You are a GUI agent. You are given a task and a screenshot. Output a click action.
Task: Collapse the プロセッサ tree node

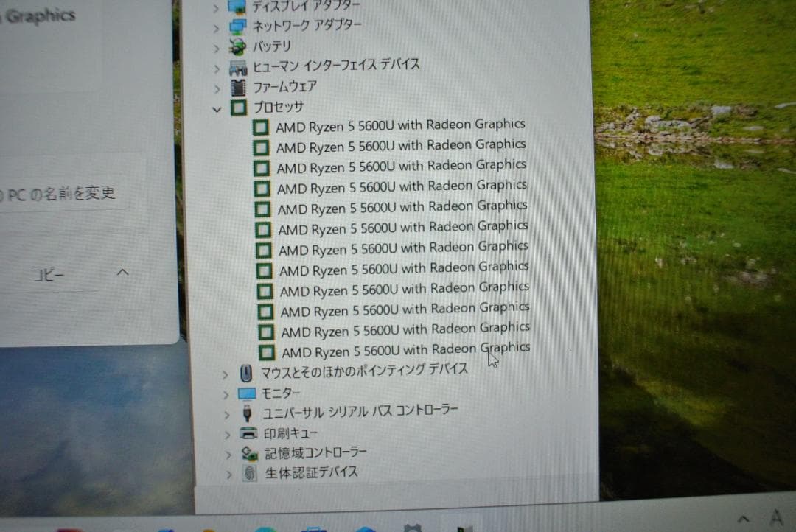[x=217, y=108]
